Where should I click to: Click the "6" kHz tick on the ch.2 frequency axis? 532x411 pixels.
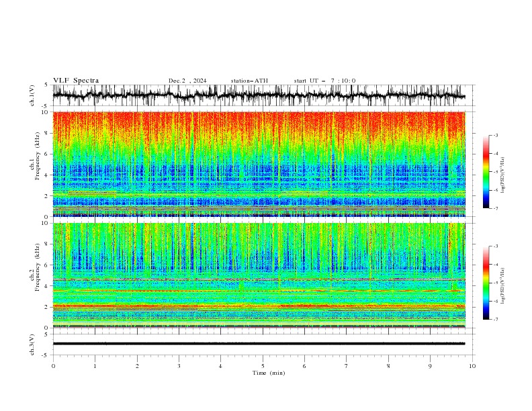click(48, 265)
